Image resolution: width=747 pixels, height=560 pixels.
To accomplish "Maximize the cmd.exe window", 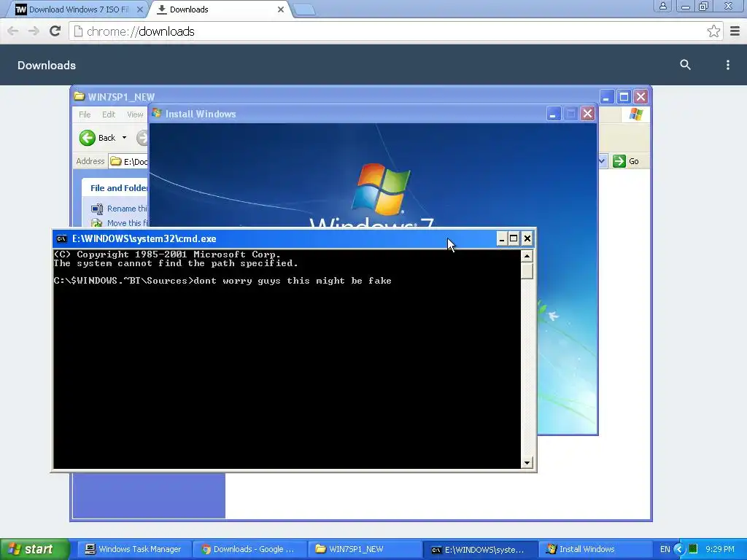I will click(514, 238).
